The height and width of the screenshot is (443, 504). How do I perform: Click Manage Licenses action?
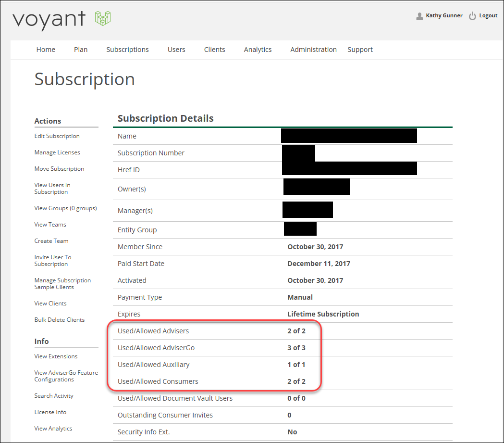pyautogui.click(x=57, y=152)
